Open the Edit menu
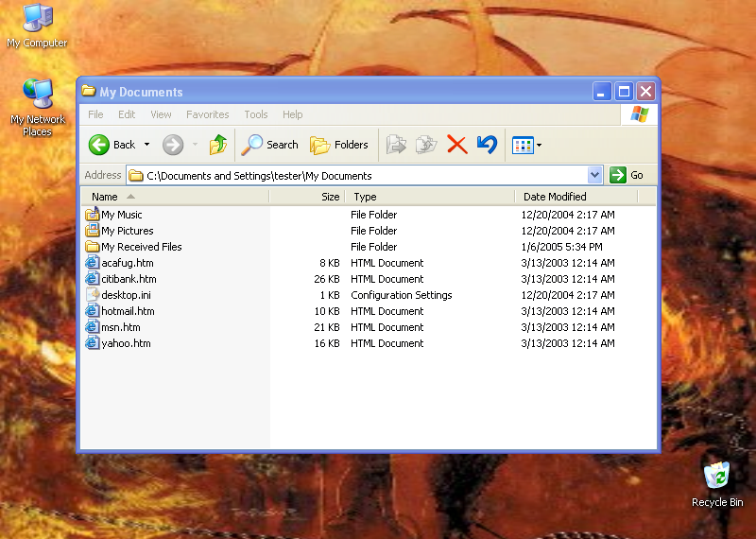Screen dimensions: 756x539 [127, 114]
